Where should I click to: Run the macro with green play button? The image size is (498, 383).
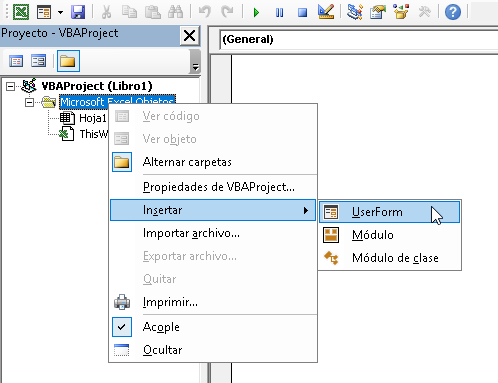[256, 13]
